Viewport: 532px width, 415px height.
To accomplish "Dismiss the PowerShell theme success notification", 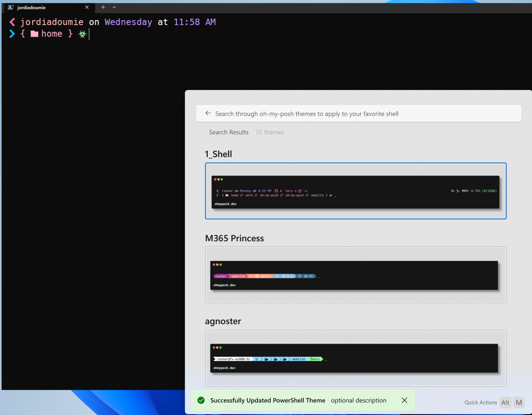I will tap(404, 400).
